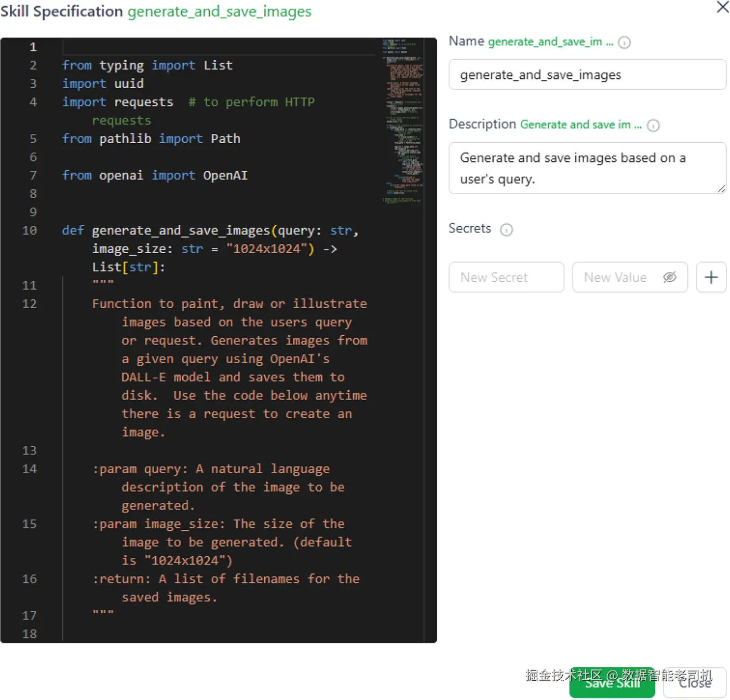Click the New Secret input field
730x700 pixels.
(506, 277)
